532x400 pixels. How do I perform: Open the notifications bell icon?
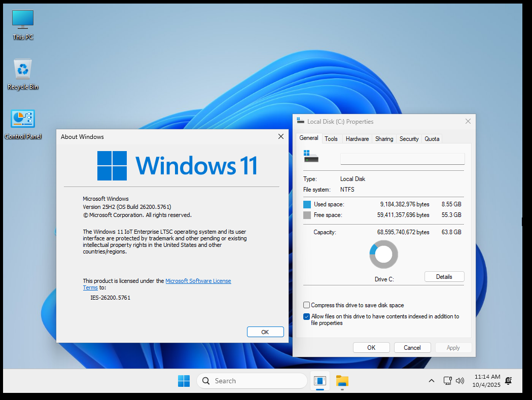pos(508,381)
